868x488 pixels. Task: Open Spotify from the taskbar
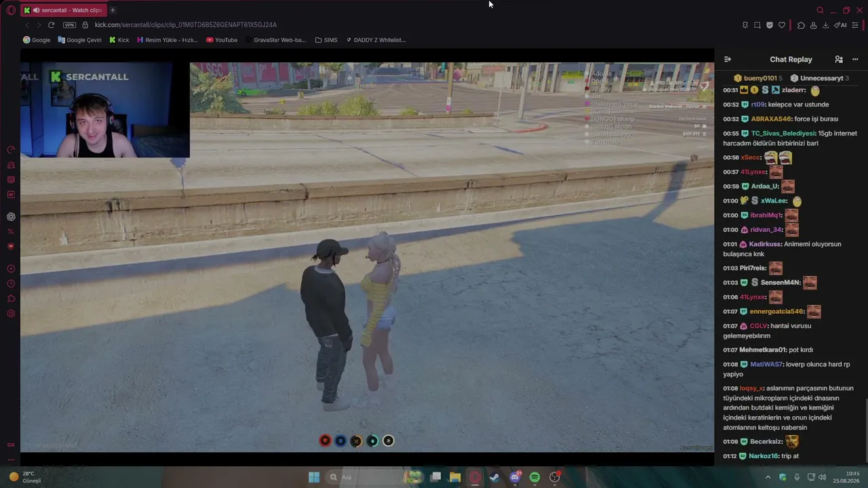pyautogui.click(x=534, y=477)
